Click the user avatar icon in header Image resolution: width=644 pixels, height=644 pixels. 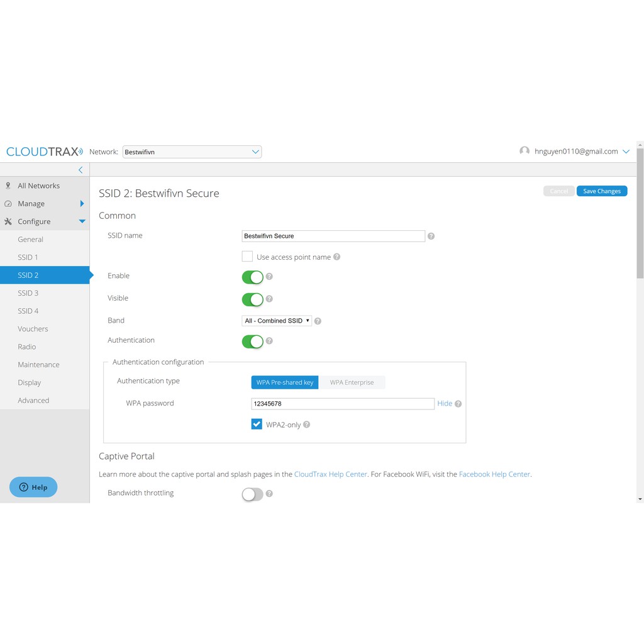(525, 151)
